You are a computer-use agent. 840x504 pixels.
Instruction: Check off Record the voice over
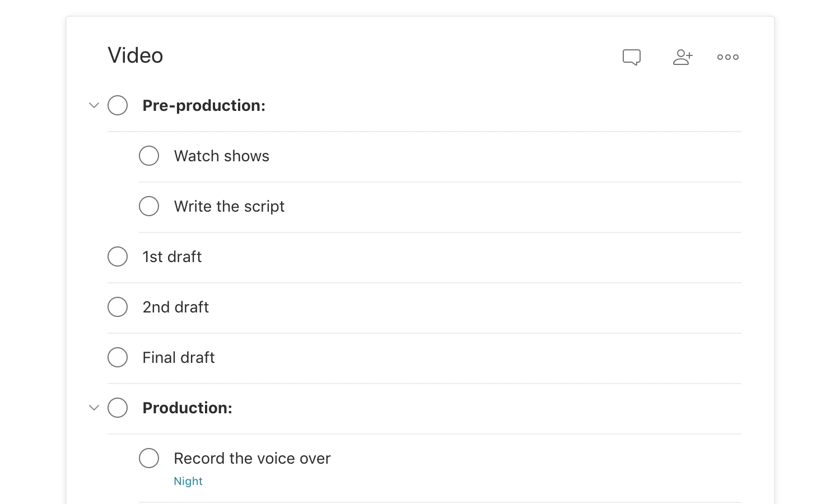click(x=149, y=458)
